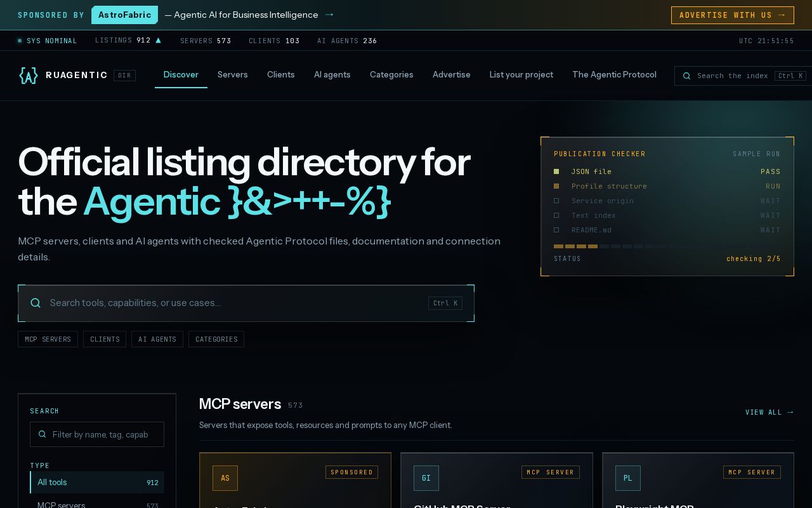Click the 'checking 2/5' status text
The height and width of the screenshot is (508, 812).
pos(754,259)
